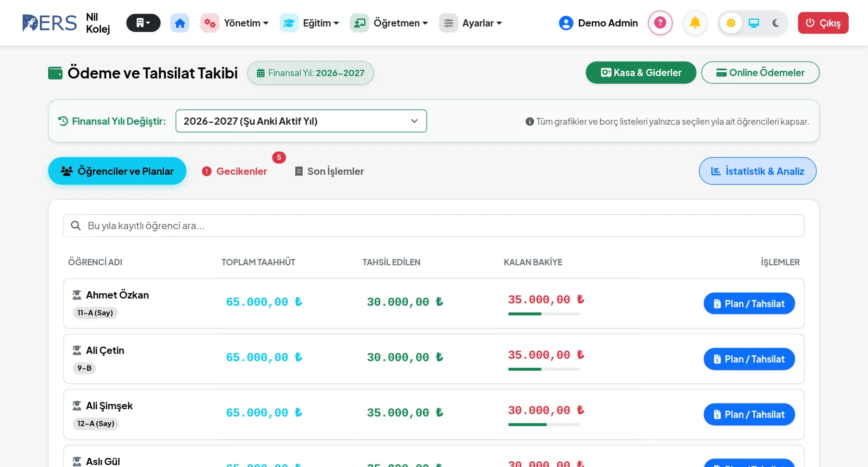Click the 11-A (Say) class badge
This screenshot has width=868, height=467.
(95, 312)
